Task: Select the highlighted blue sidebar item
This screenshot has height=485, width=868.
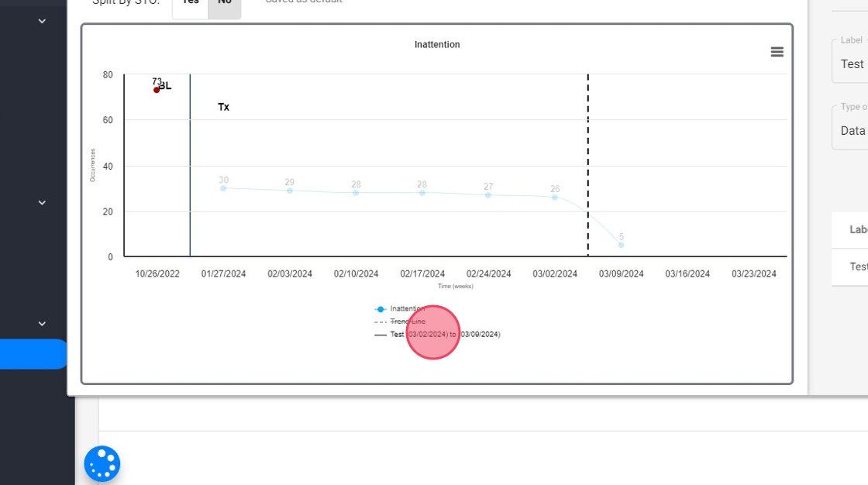Action: tap(33, 354)
